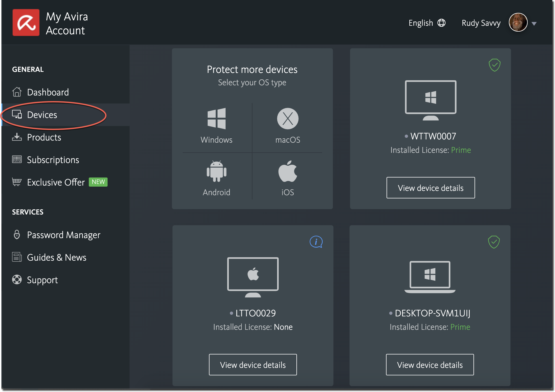Viewport: 555px width, 392px height.
Task: Select the macOS X icon
Action: click(288, 119)
